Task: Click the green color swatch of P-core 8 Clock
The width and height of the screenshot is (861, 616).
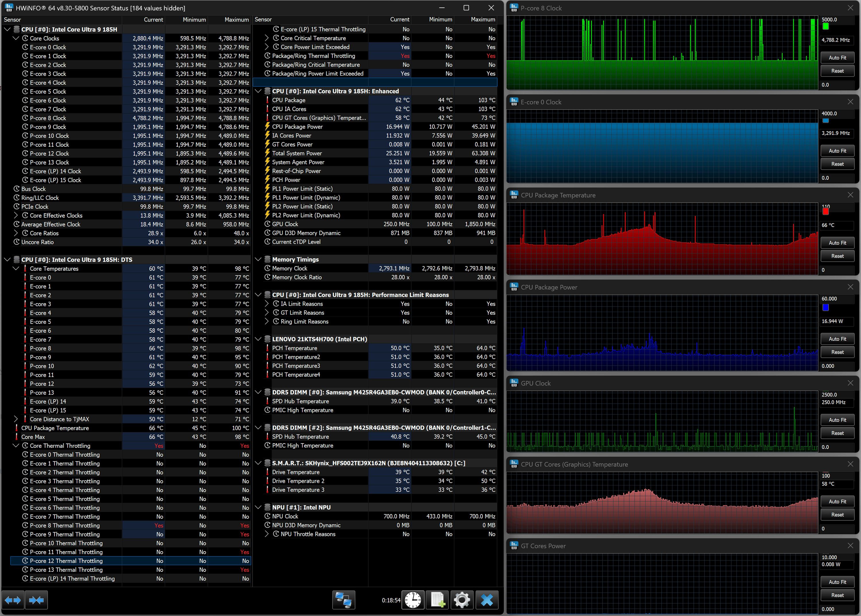Action: (825, 26)
